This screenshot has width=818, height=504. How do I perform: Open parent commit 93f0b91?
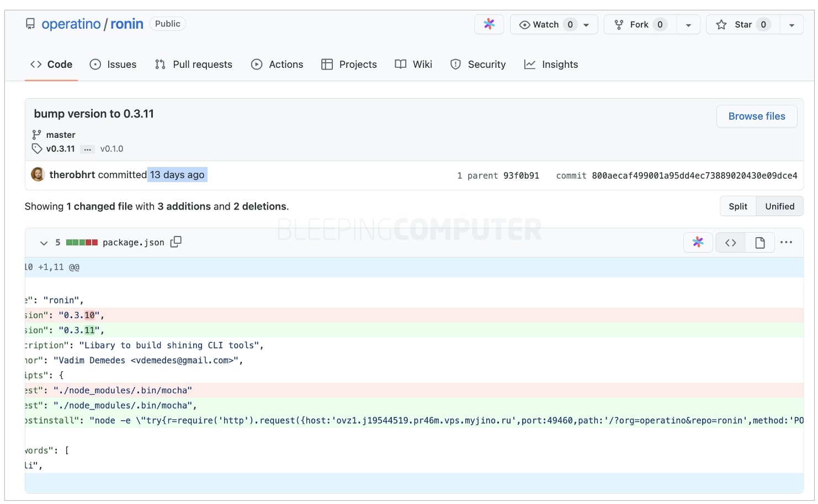coord(521,175)
